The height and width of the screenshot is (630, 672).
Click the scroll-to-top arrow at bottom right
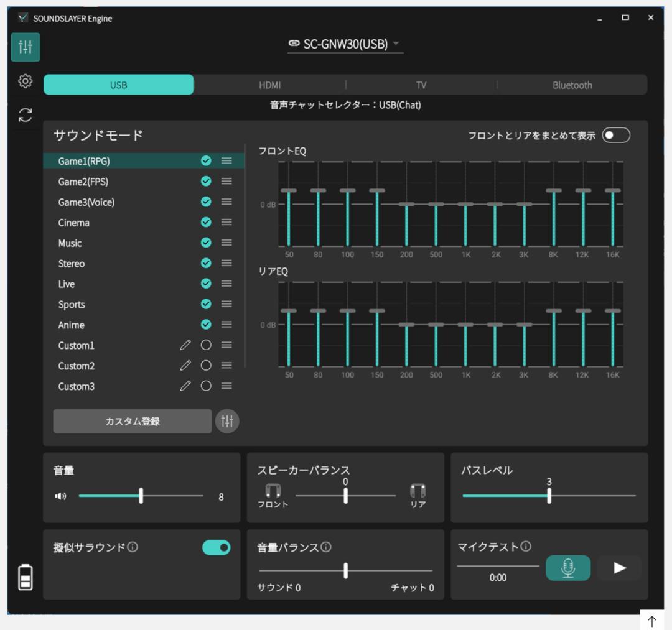coord(651,620)
